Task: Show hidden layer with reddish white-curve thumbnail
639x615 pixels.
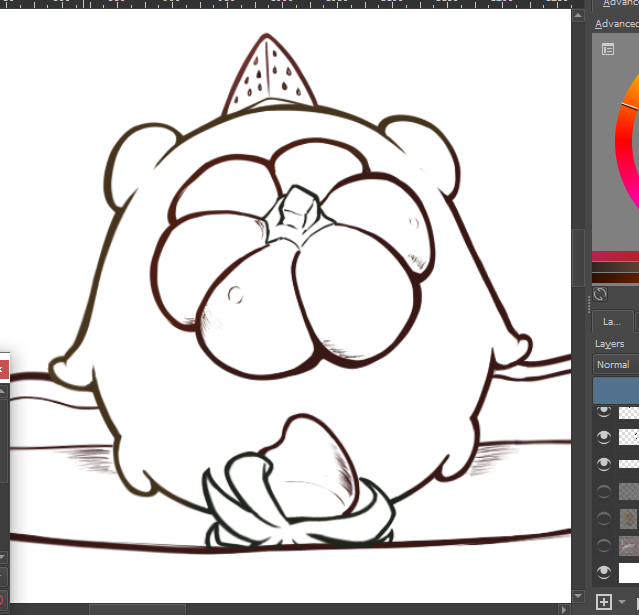Action: point(604,545)
